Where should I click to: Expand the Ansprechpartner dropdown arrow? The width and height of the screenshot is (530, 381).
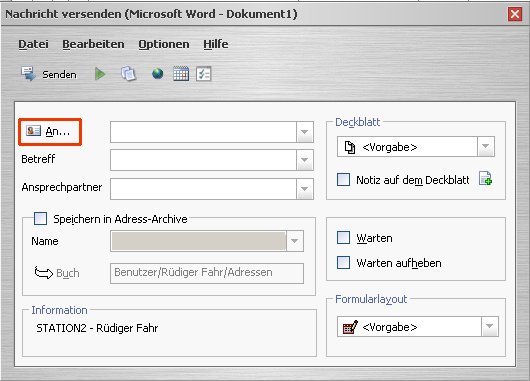(x=305, y=189)
